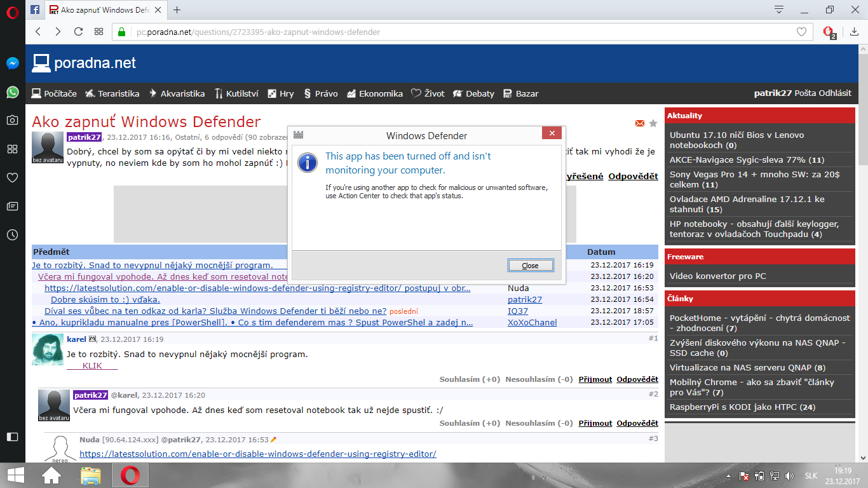Open the reply starting 'Ano, kupříkladu manualne'
Screen dimensions: 868x488
pos(252,322)
